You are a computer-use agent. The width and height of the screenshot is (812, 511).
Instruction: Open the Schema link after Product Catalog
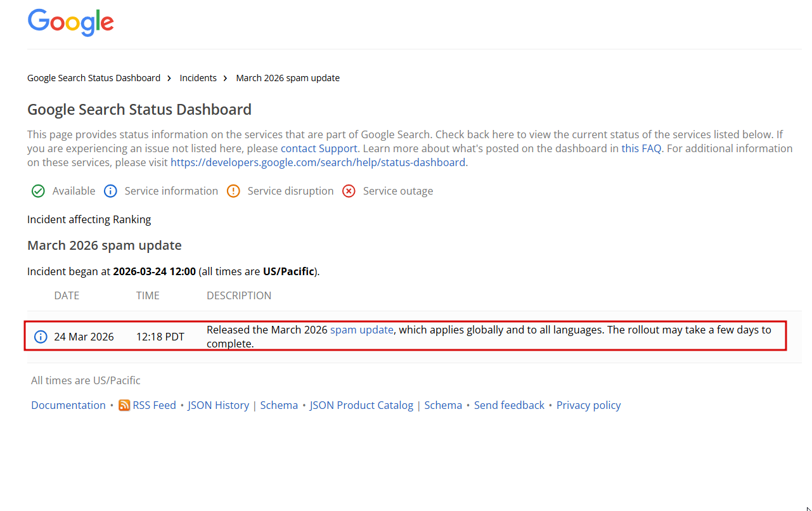click(443, 405)
